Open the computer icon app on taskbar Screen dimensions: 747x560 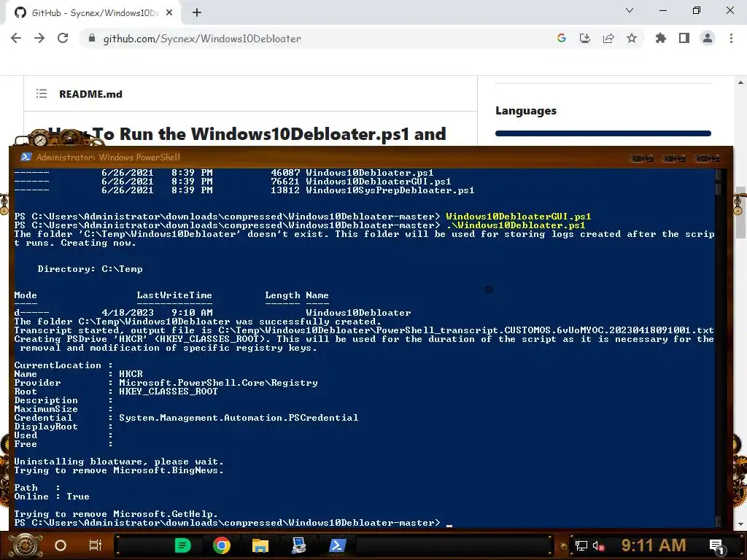coord(298,545)
